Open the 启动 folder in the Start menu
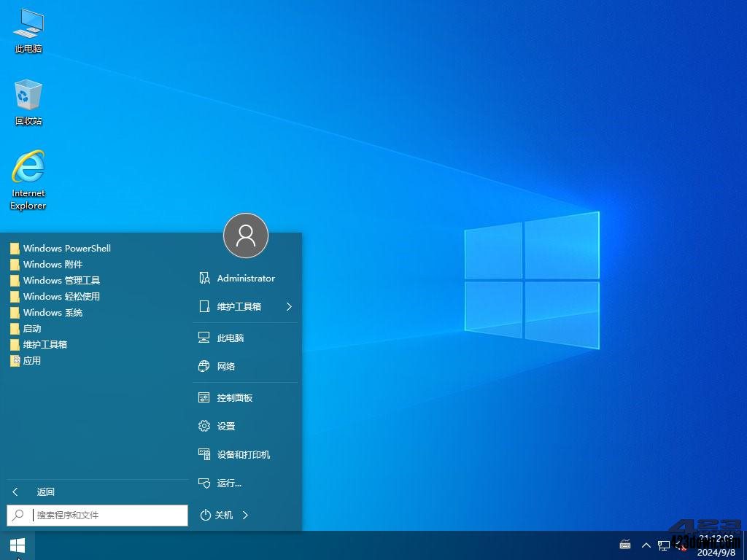Screen dimensions: 747x560 click(x=32, y=328)
